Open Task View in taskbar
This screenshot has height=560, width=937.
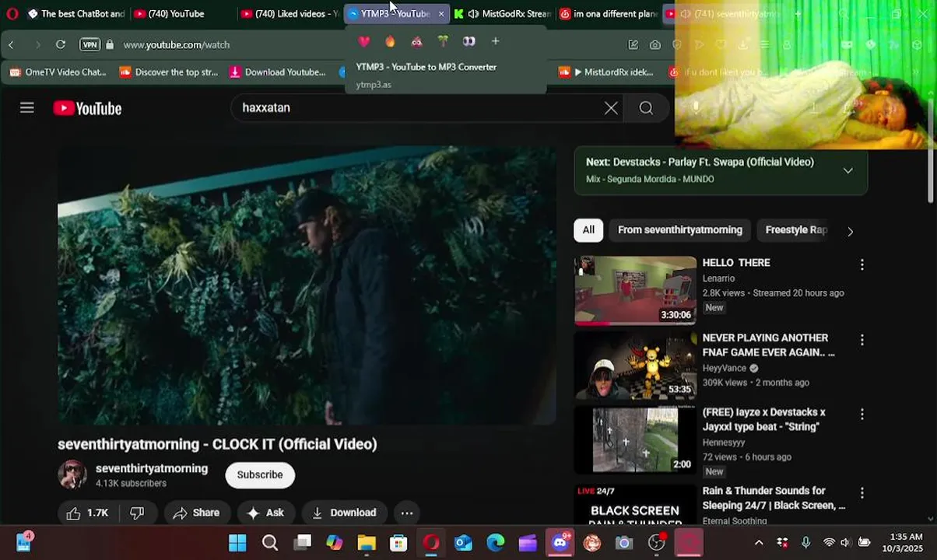pos(303,543)
